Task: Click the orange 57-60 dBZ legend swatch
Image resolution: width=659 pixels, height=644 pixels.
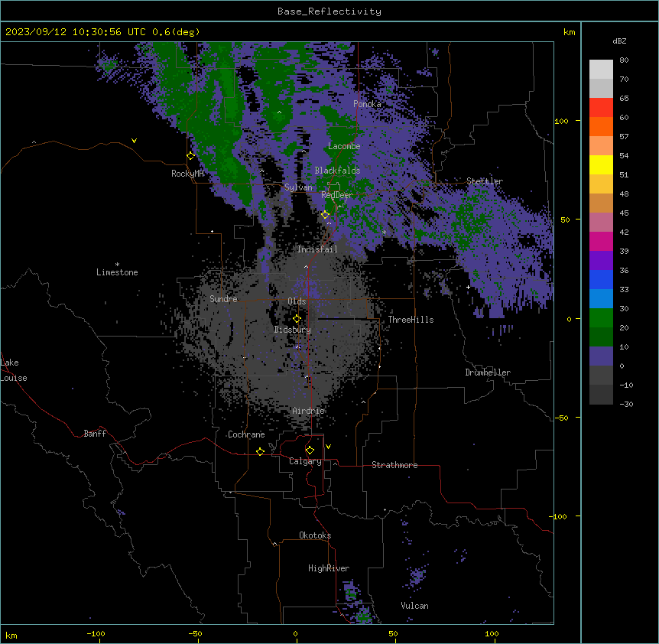Action: click(x=601, y=126)
